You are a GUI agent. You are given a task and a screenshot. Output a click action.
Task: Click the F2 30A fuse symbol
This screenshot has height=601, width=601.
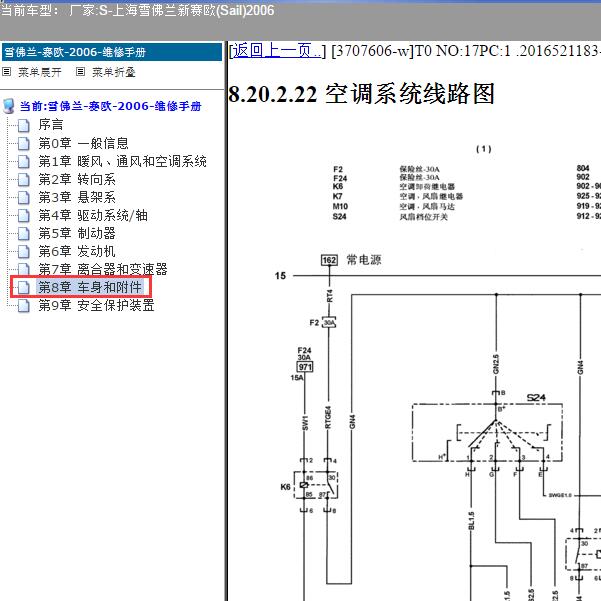[329, 323]
